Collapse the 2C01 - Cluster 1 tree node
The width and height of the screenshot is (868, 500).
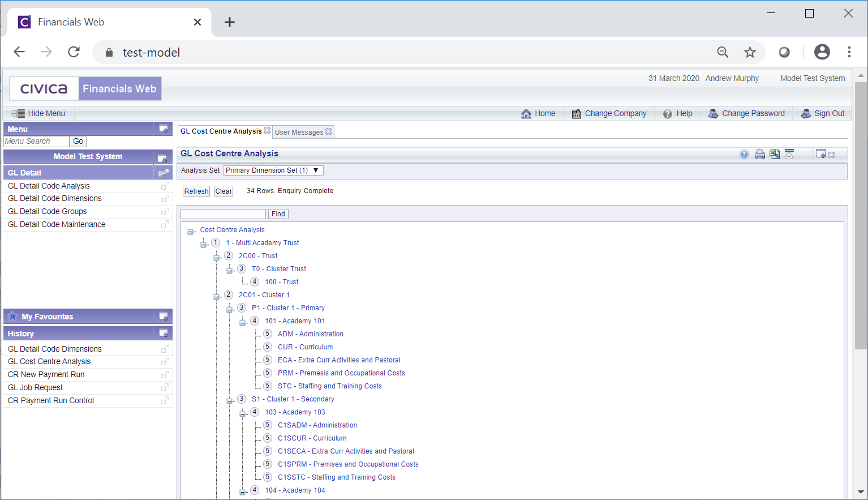click(x=217, y=297)
